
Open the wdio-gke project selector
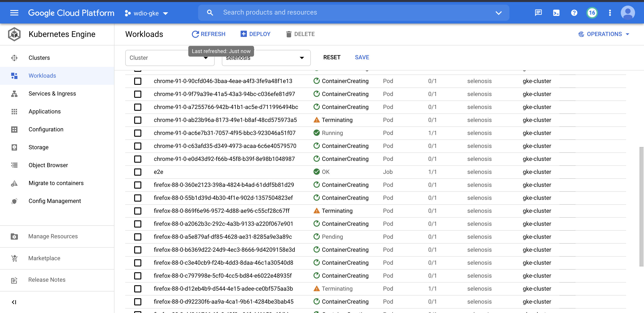tap(146, 13)
